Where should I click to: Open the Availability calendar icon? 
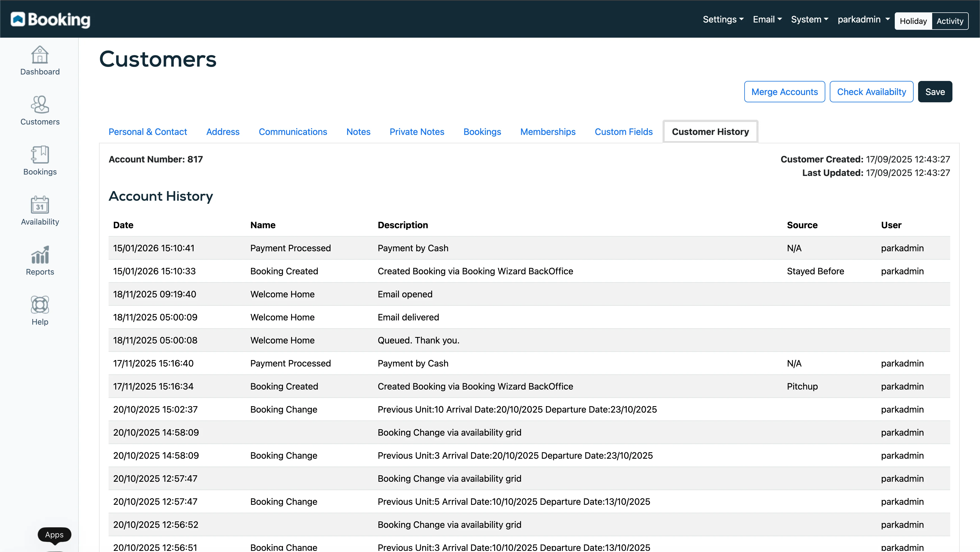point(40,205)
